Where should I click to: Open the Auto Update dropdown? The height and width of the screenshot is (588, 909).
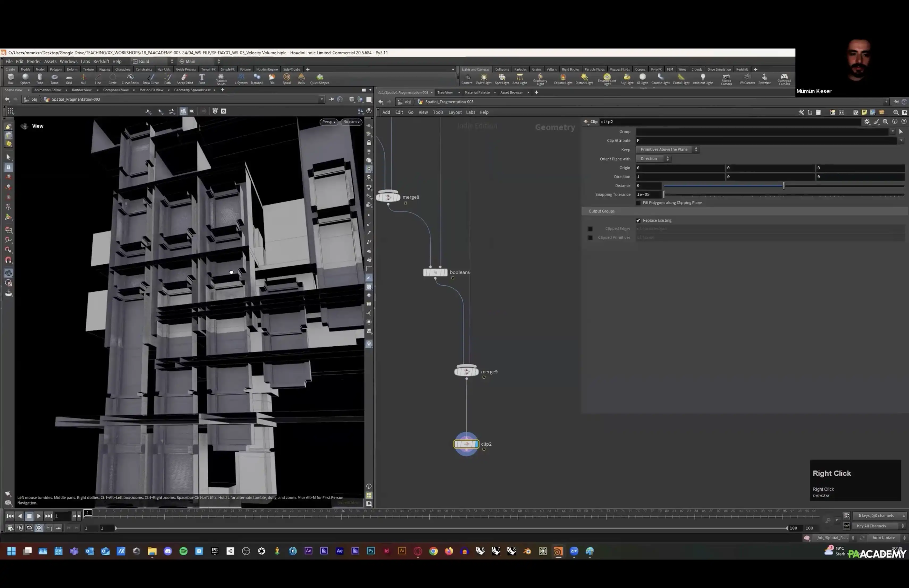coord(886,538)
